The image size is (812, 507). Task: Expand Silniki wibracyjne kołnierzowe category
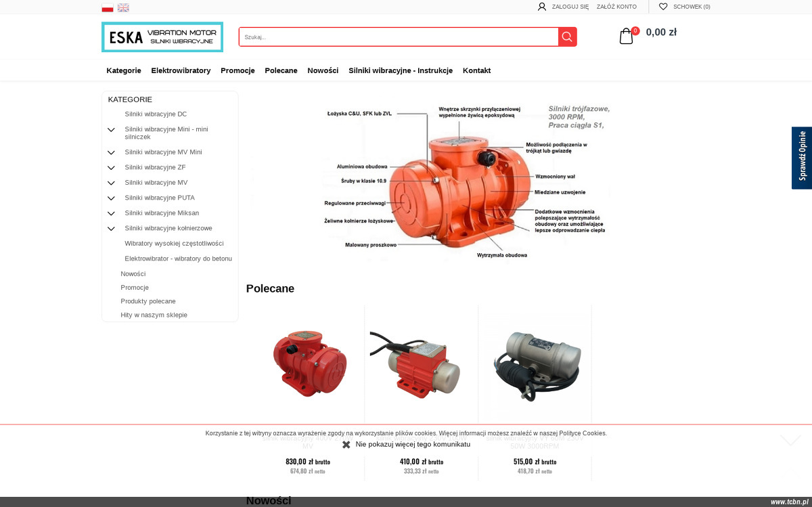(x=111, y=229)
